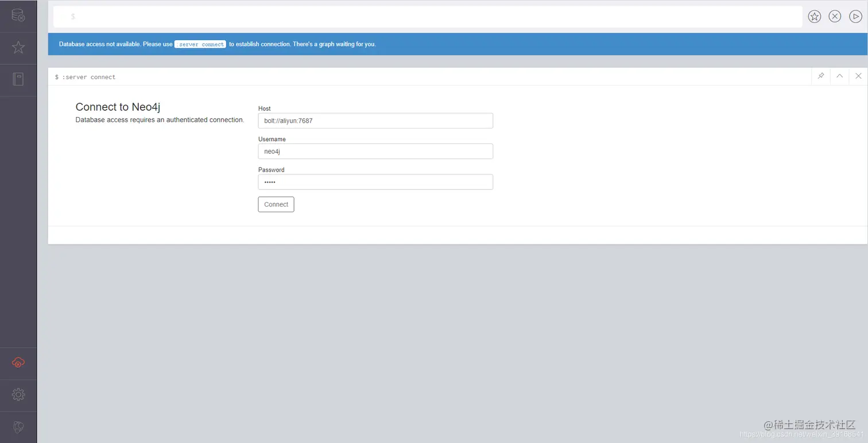Close the server connect frame
Image resolution: width=868 pixels, height=443 pixels.
click(858, 76)
